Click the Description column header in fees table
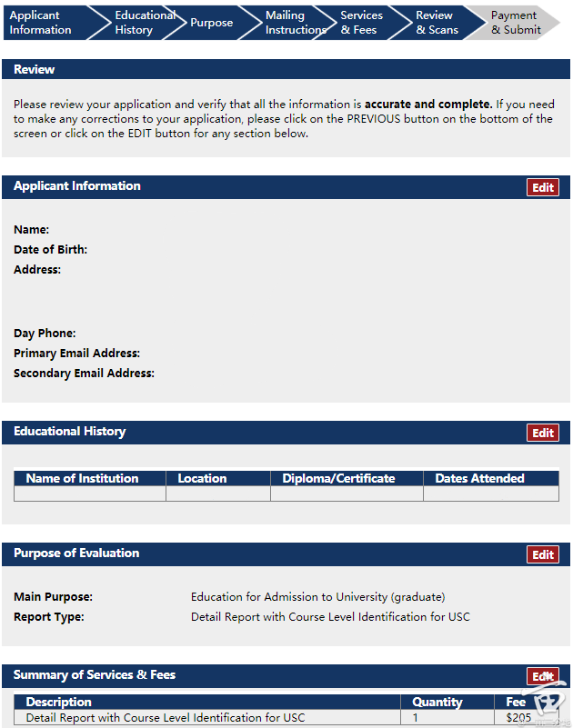This screenshot has height=728, width=573. click(59, 702)
